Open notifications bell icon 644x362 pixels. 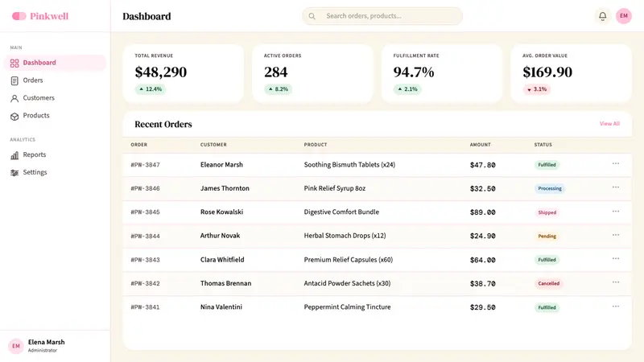(602, 16)
